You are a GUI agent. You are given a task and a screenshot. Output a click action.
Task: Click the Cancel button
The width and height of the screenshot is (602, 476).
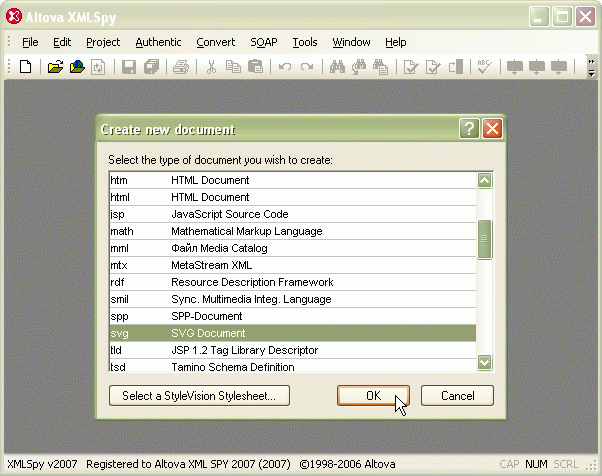tap(457, 395)
